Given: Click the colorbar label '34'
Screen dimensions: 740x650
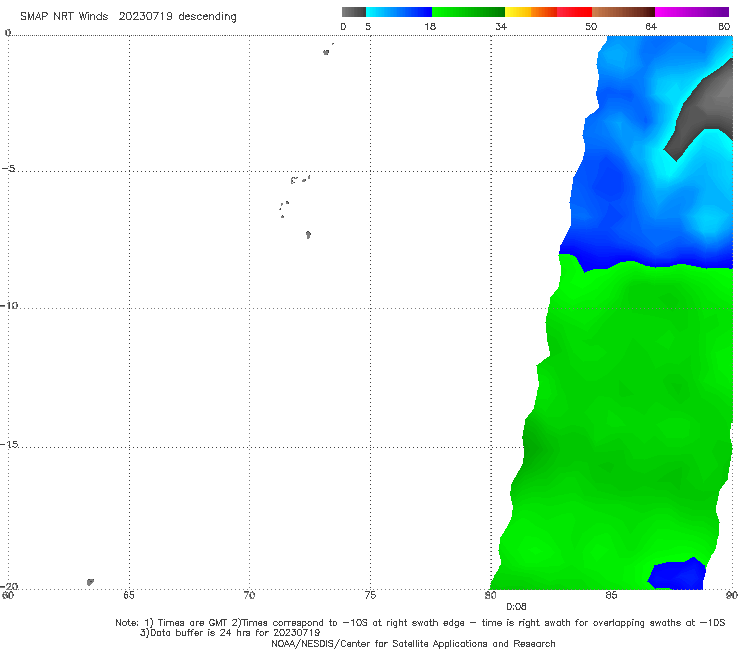Looking at the screenshot, I should click(501, 27).
